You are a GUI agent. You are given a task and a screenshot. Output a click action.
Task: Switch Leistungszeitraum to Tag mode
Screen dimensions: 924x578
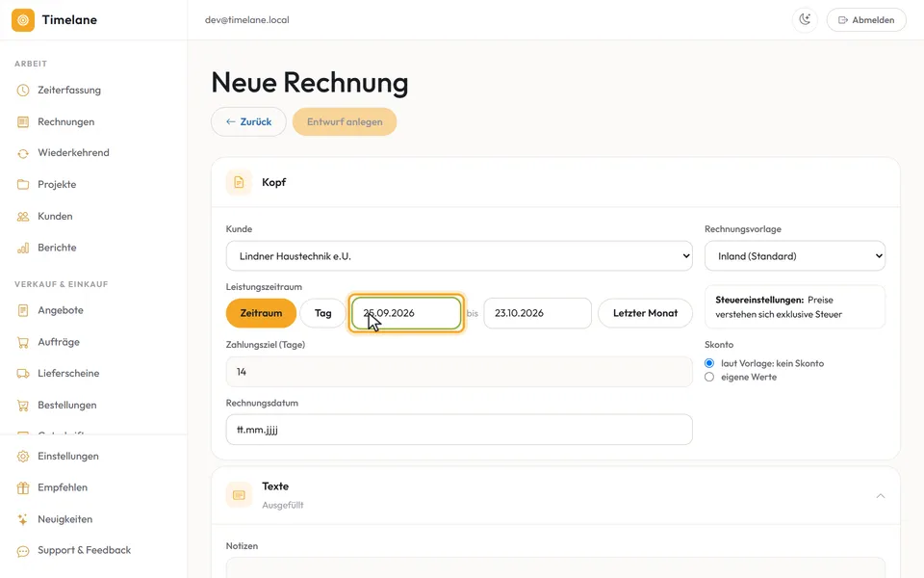[322, 313]
